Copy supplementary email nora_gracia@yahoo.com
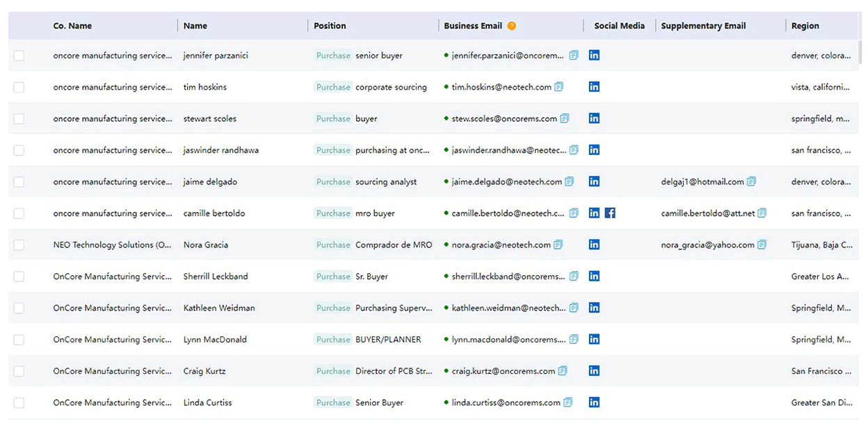868x426 pixels. (762, 245)
